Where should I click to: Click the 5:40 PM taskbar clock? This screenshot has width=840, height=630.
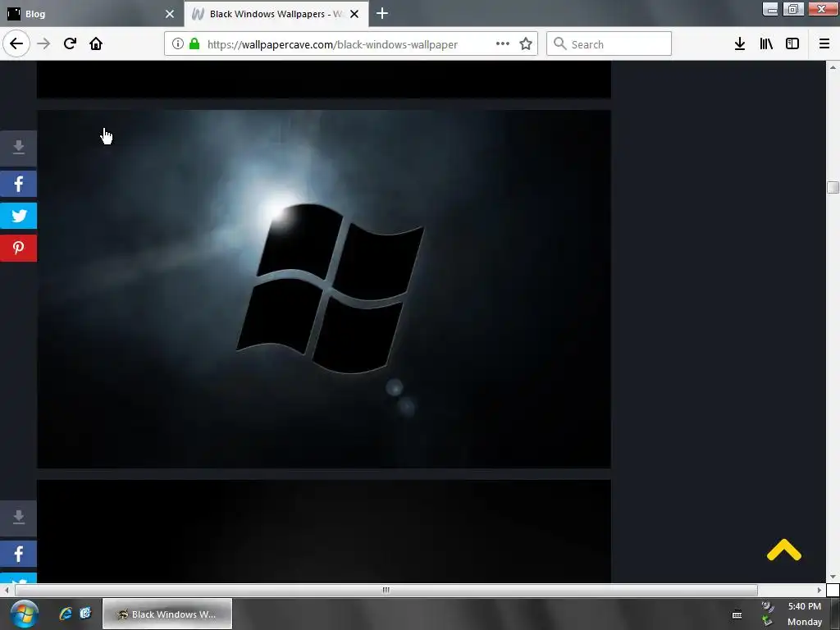tap(805, 606)
